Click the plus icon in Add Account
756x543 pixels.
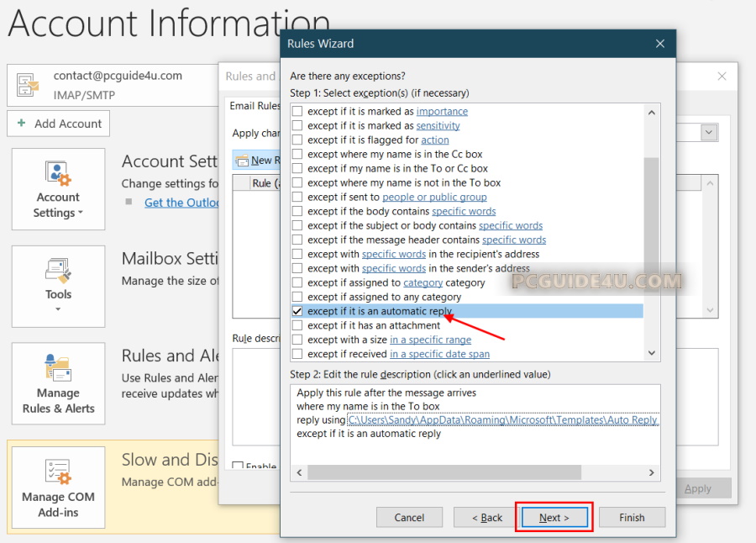click(21, 124)
